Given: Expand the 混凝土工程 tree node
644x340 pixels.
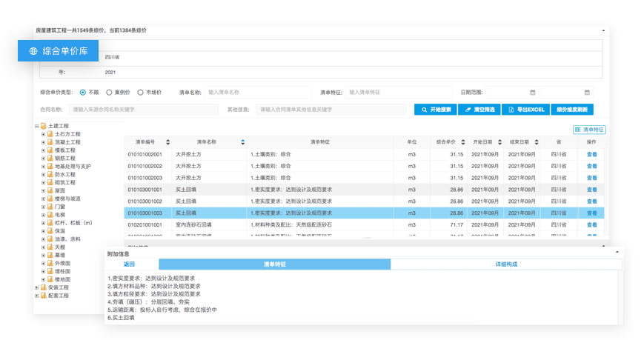Looking at the screenshot, I should click(43, 142).
